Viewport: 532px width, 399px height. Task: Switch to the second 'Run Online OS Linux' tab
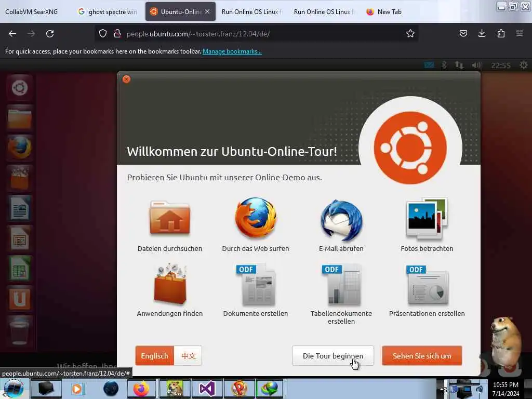pyautogui.click(x=324, y=12)
